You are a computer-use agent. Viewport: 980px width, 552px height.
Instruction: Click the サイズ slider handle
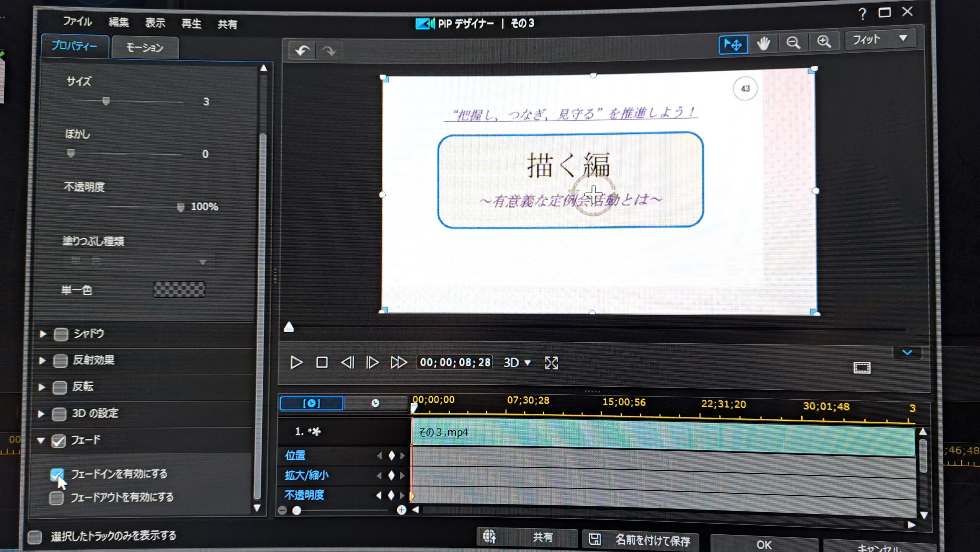point(106,101)
